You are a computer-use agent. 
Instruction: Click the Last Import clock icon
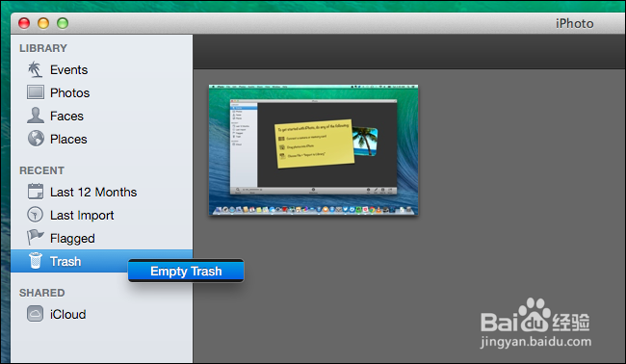(x=35, y=215)
